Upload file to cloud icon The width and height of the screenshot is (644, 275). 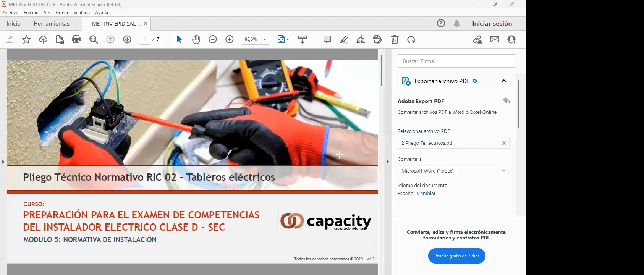point(43,39)
